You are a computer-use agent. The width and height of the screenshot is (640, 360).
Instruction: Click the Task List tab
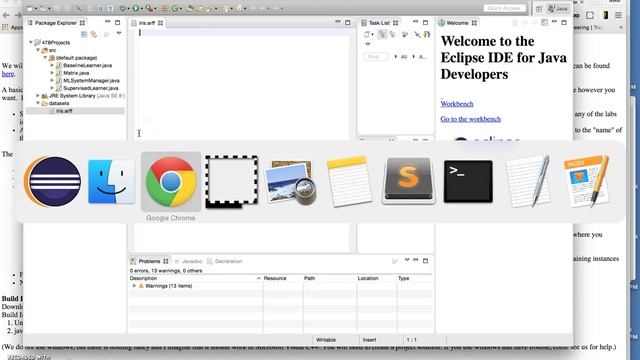coord(379,23)
